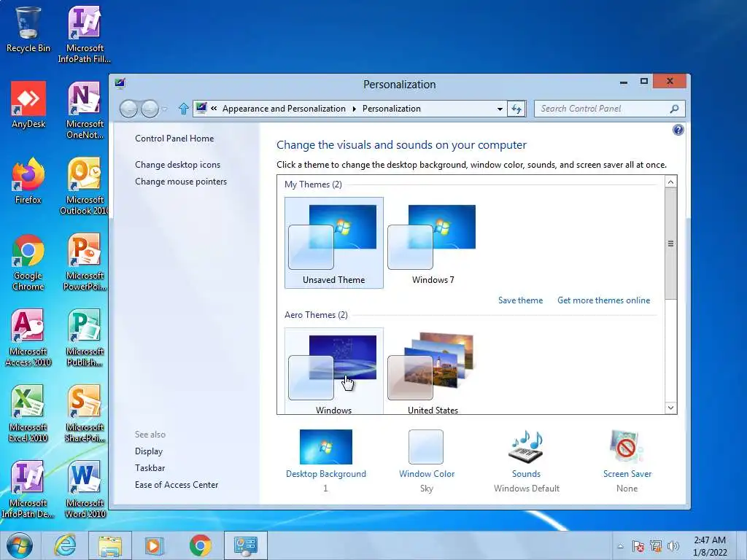Screen dimensions: 747x560
Task: Click the Control Panel taskbar button
Action: [245, 545]
